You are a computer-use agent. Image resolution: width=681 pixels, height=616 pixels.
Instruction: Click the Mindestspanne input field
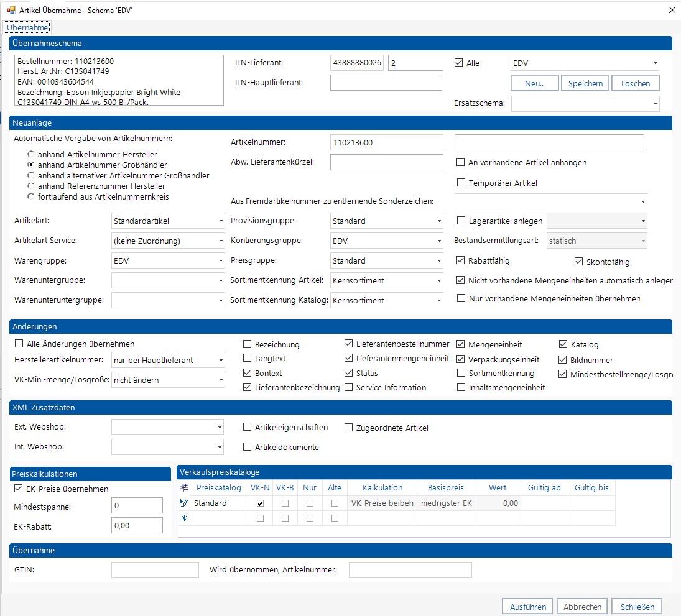click(x=137, y=505)
